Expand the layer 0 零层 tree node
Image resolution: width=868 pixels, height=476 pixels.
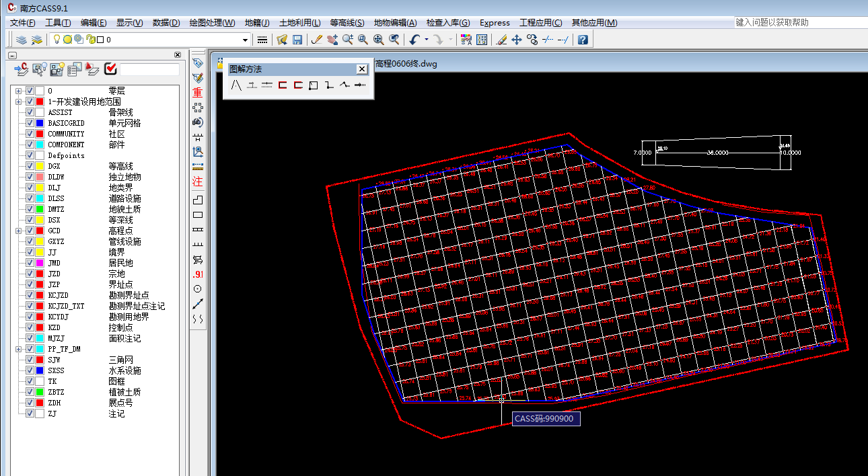coord(18,91)
